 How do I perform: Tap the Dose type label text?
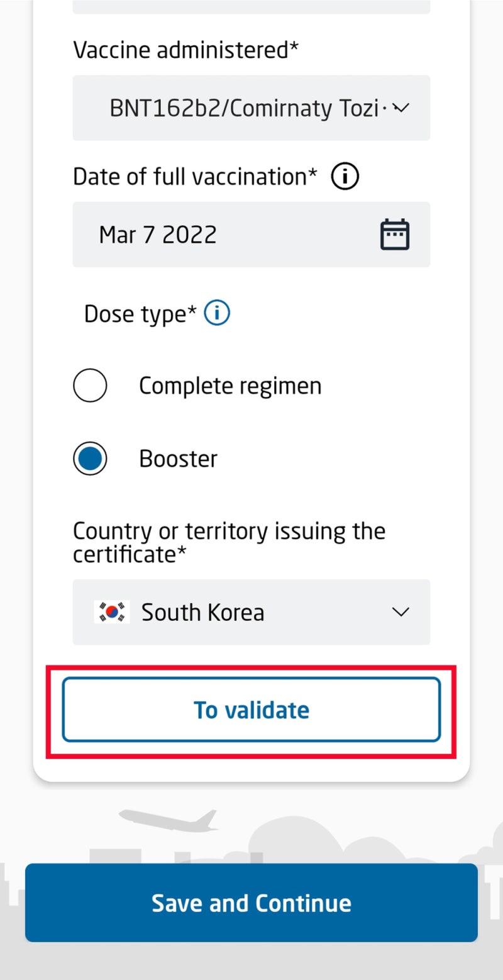(x=141, y=313)
